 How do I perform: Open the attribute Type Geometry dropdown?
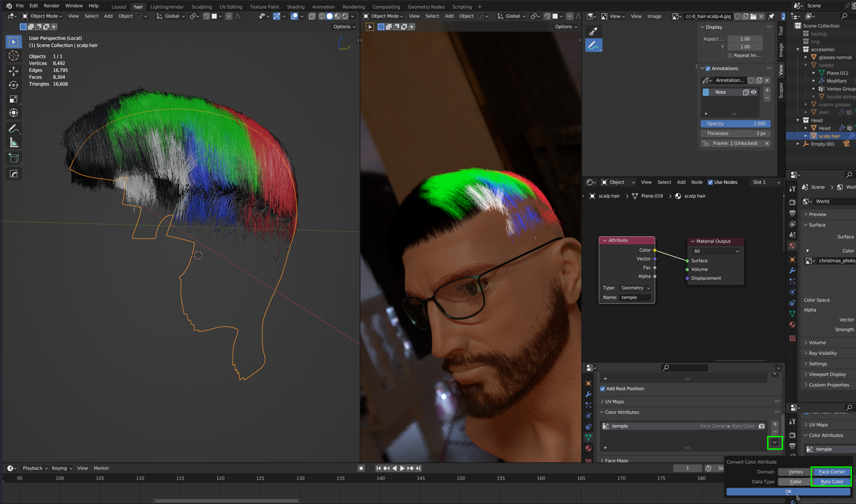pos(635,287)
